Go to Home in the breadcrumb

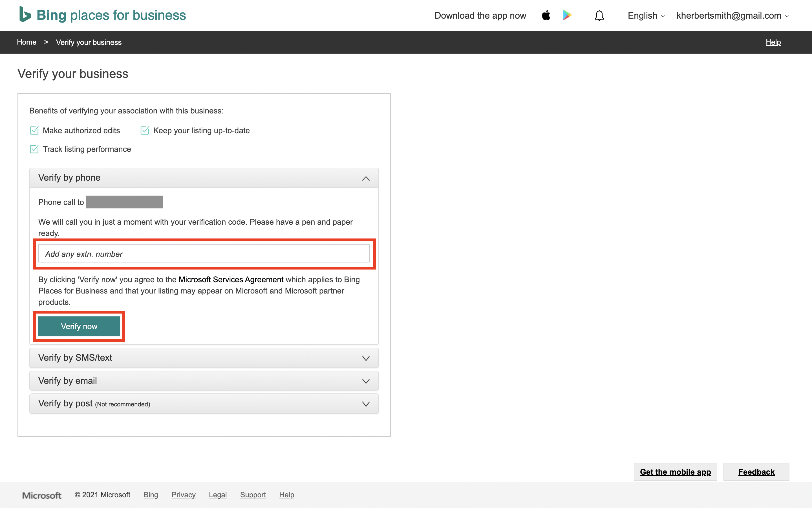click(27, 42)
